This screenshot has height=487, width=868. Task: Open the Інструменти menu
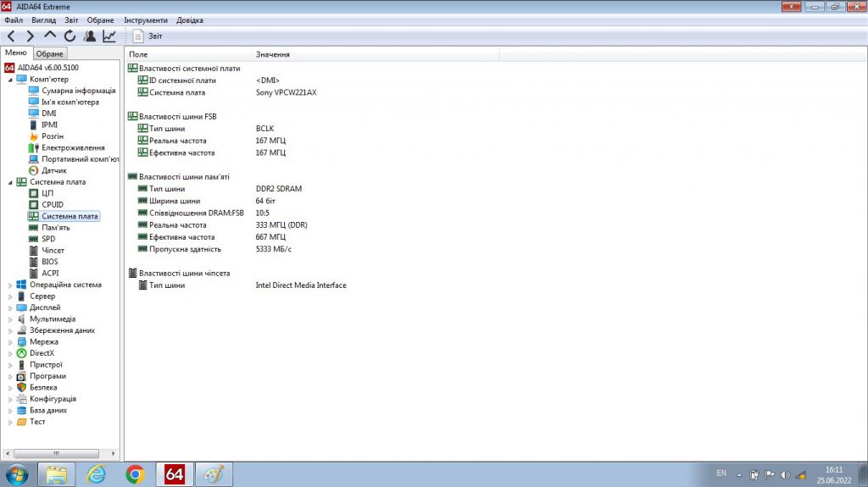(146, 20)
